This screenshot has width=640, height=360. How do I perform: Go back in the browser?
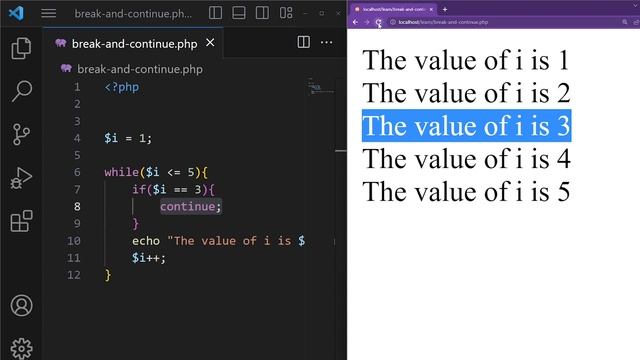pyautogui.click(x=355, y=22)
